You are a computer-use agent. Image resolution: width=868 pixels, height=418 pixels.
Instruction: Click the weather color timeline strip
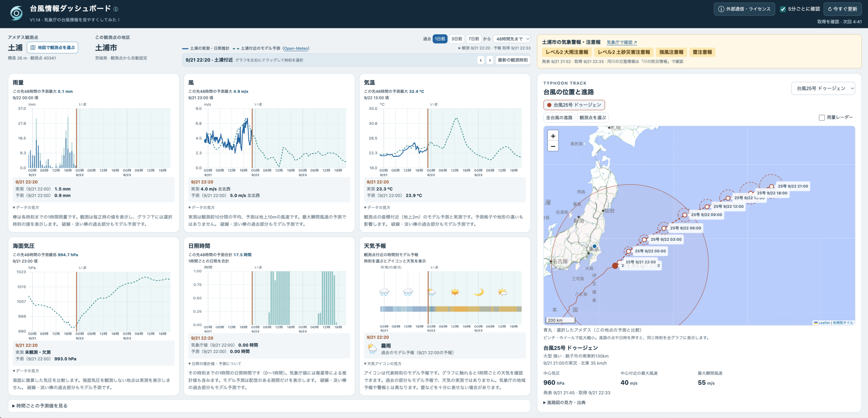(x=451, y=309)
